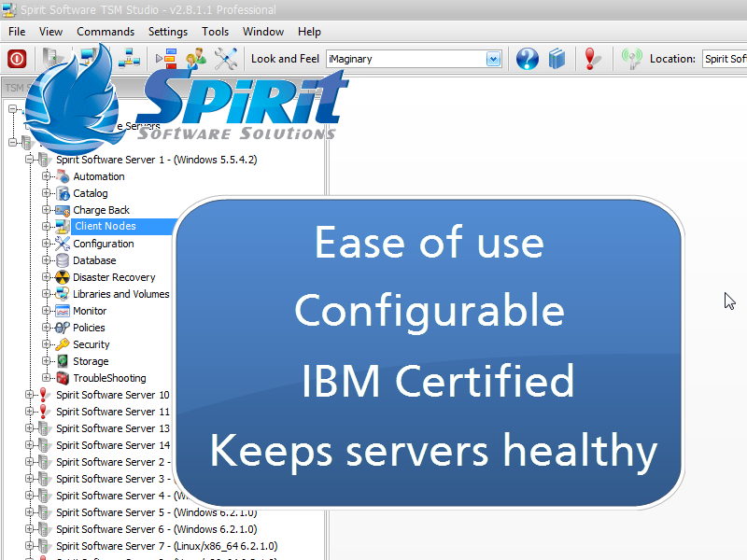Expand Spirit Software Server 5
Screen dimensions: 747x560
[x=30, y=512]
